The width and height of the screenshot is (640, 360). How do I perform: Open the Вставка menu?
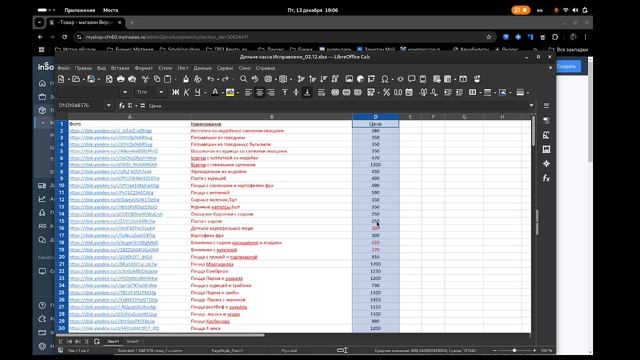tap(120, 68)
